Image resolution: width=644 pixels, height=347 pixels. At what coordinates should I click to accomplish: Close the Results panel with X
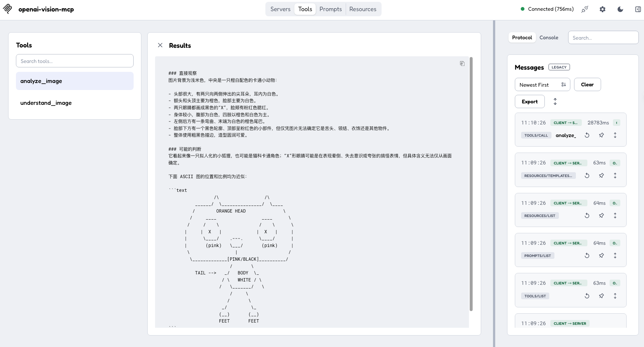point(160,45)
